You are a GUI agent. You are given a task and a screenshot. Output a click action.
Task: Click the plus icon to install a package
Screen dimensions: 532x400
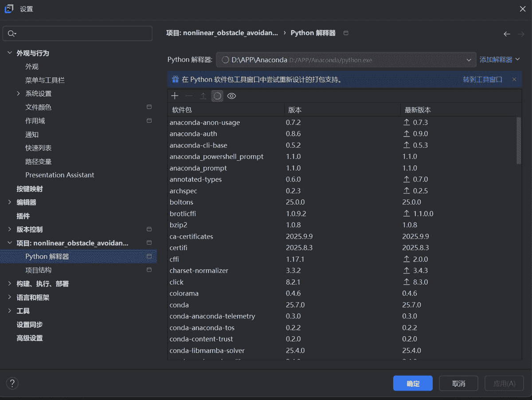point(175,96)
